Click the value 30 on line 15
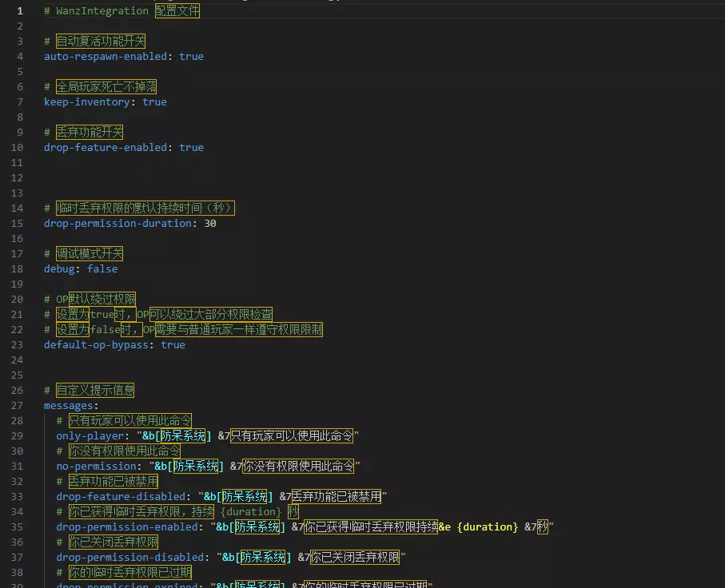The width and height of the screenshot is (725, 588). click(210, 223)
